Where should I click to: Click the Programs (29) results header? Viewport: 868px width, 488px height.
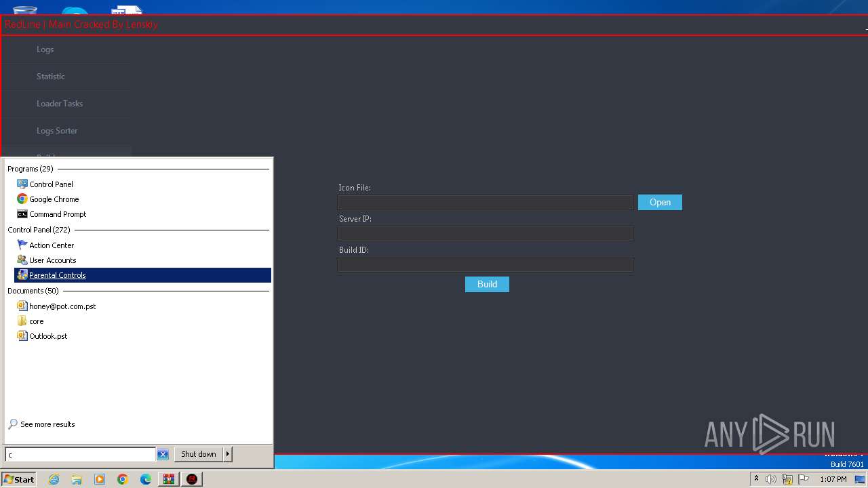(x=31, y=169)
